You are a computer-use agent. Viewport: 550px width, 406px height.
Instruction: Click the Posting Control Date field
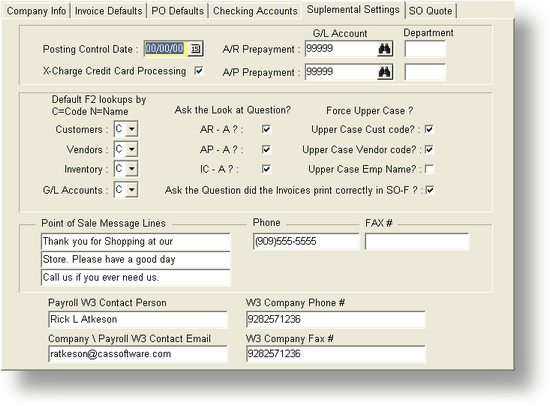click(x=167, y=48)
